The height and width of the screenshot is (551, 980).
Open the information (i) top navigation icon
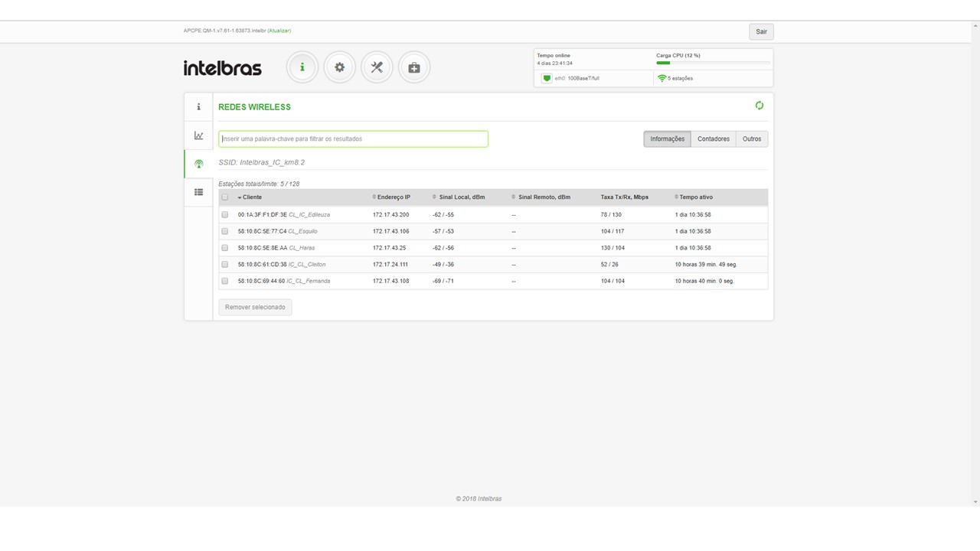pos(302,67)
